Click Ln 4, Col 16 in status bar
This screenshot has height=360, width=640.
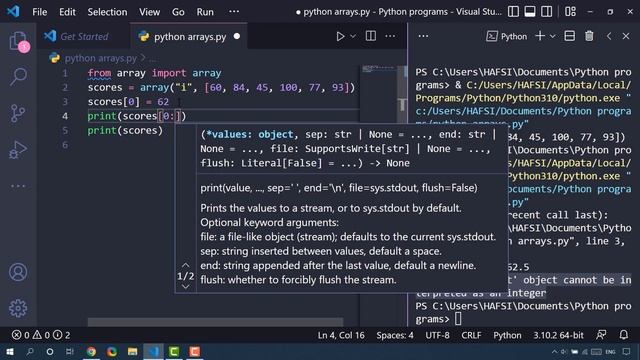point(341,335)
